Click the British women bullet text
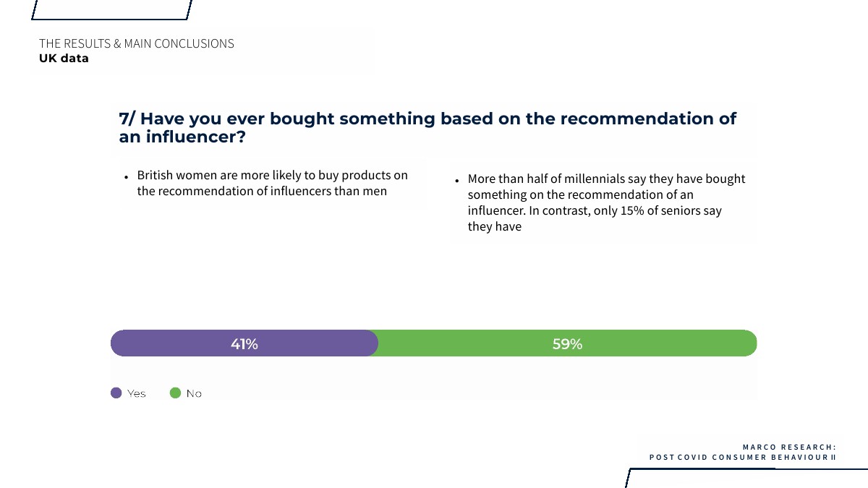The image size is (868, 488). [x=272, y=184]
